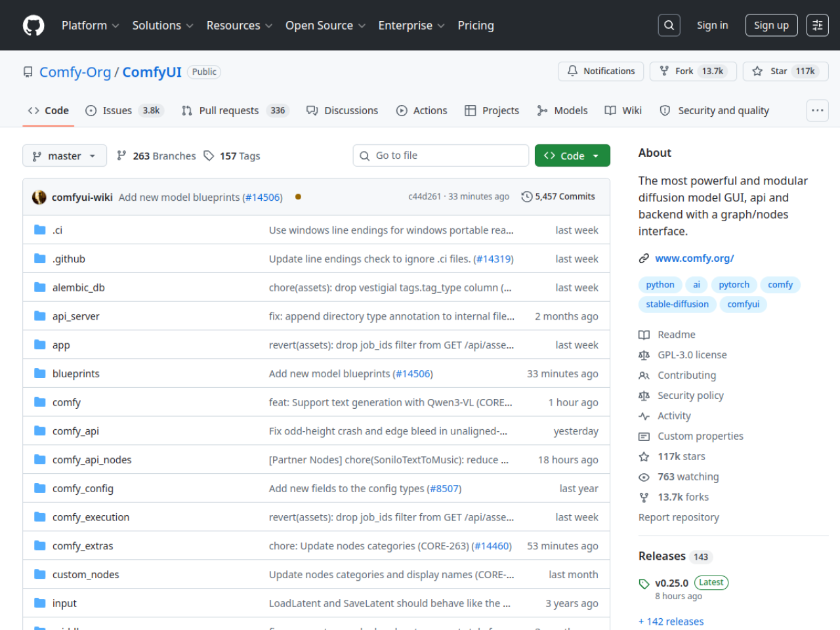Click the Sign in link
840x630 pixels.
click(713, 26)
